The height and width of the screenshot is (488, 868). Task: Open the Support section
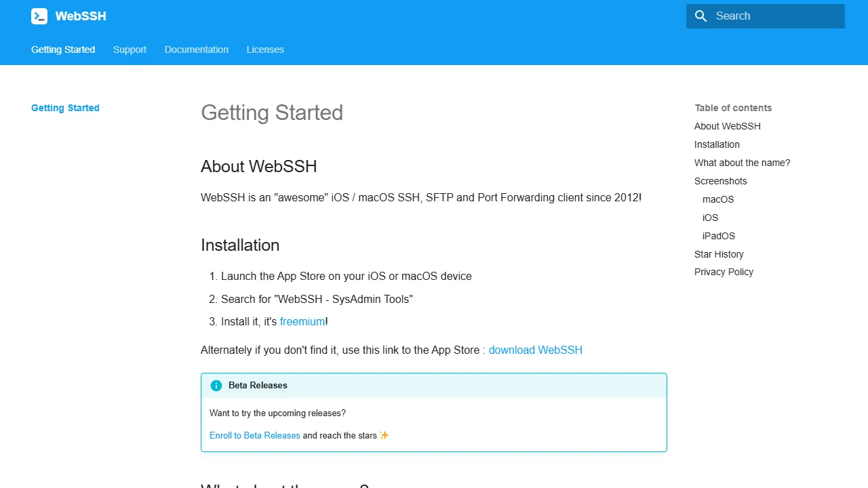coord(130,49)
